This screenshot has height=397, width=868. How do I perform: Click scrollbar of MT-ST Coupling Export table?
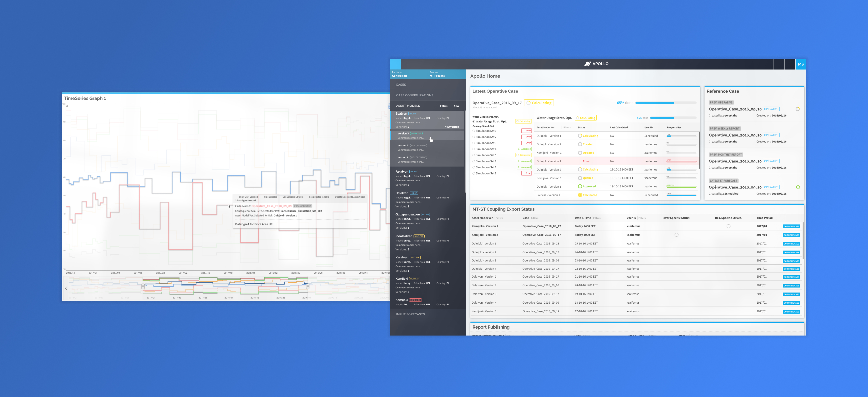pos(803,240)
